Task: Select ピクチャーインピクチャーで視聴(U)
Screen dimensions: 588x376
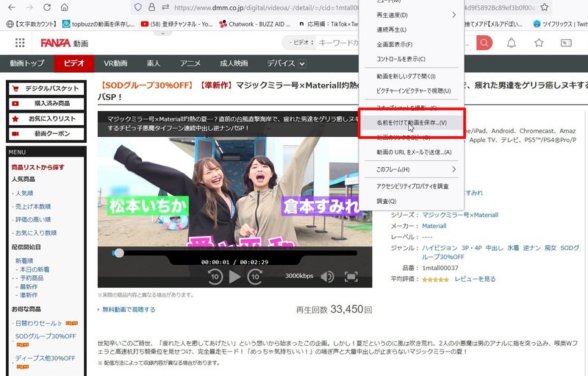Action: [412, 91]
